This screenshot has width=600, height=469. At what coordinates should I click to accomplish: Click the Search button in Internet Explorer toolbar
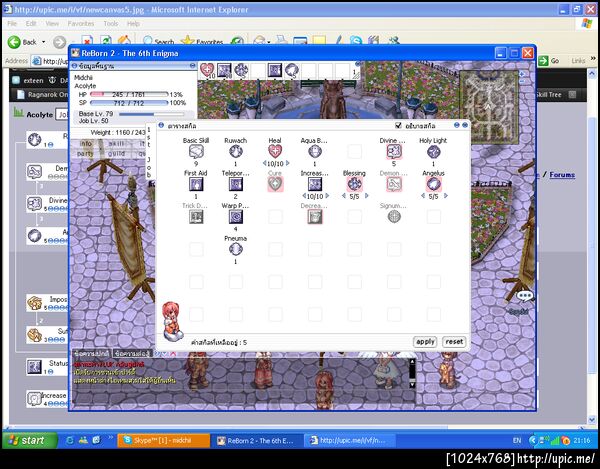[x=158, y=41]
